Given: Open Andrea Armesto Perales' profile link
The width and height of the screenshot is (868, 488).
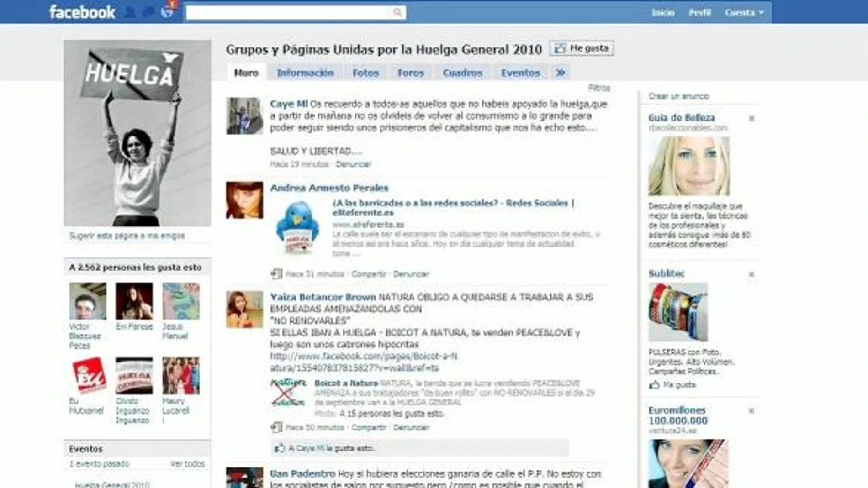Looking at the screenshot, I should click(329, 188).
